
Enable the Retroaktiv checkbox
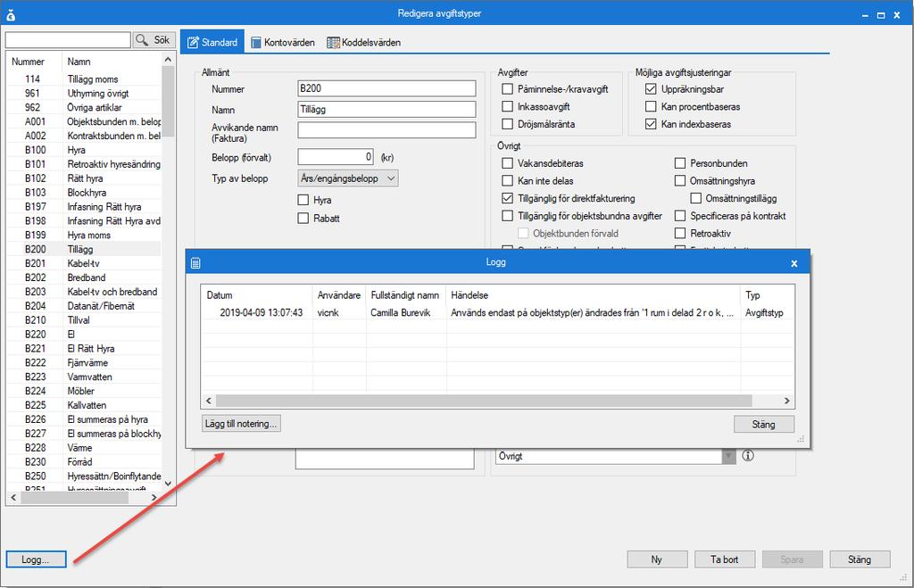click(x=680, y=233)
